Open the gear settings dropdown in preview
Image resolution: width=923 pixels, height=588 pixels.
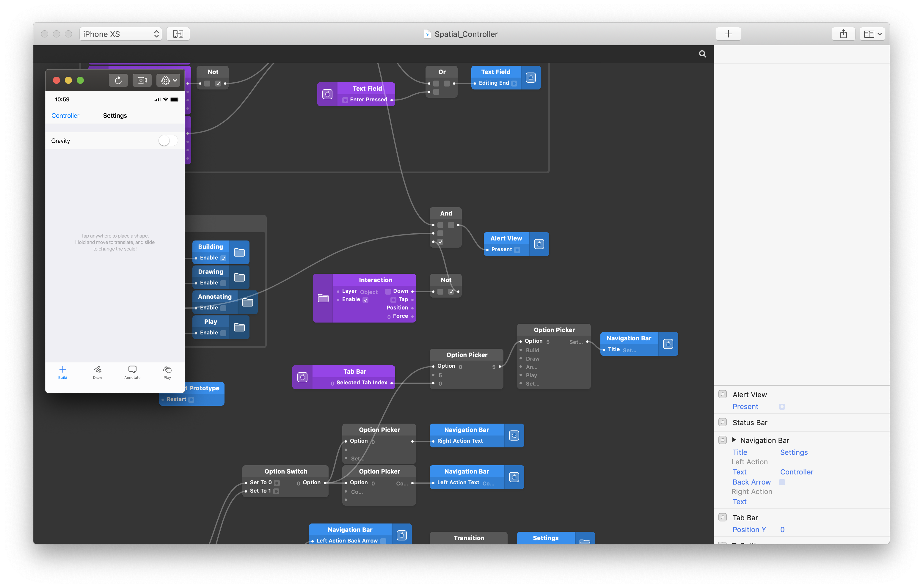[169, 80]
